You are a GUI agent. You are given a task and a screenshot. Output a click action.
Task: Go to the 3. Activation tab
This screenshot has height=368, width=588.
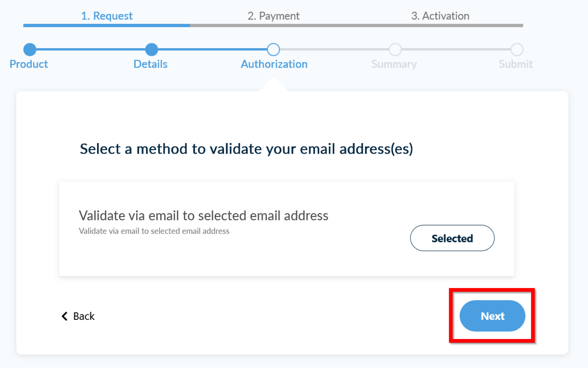point(440,16)
